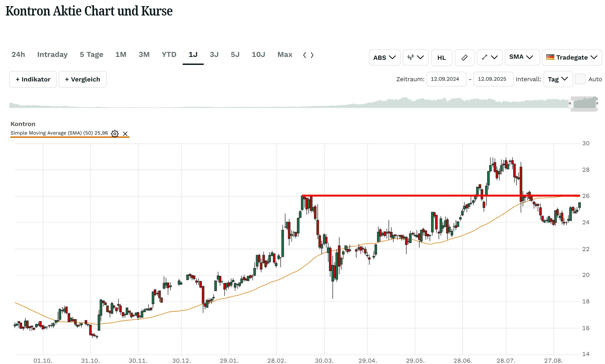Click next period arrow
This screenshot has height=364, width=605.
[x=312, y=55]
